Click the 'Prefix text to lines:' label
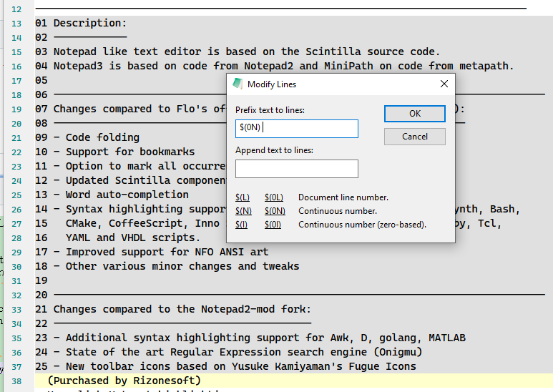Image resolution: width=553 pixels, height=392 pixels. pyautogui.click(x=270, y=110)
